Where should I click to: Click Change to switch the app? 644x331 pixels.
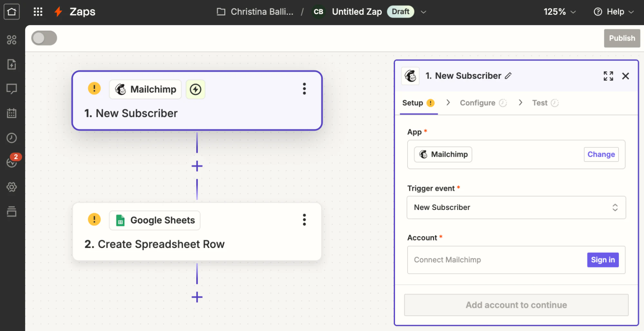click(x=601, y=155)
